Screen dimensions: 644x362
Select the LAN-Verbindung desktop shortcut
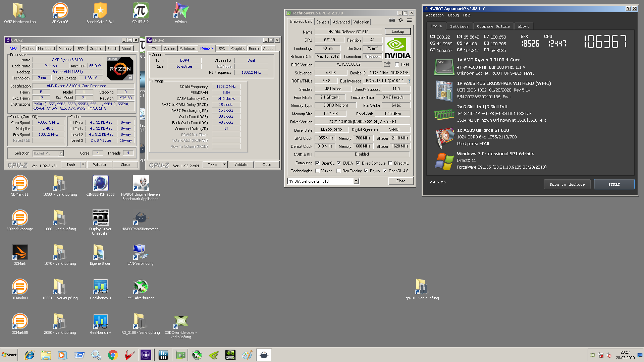(x=141, y=255)
